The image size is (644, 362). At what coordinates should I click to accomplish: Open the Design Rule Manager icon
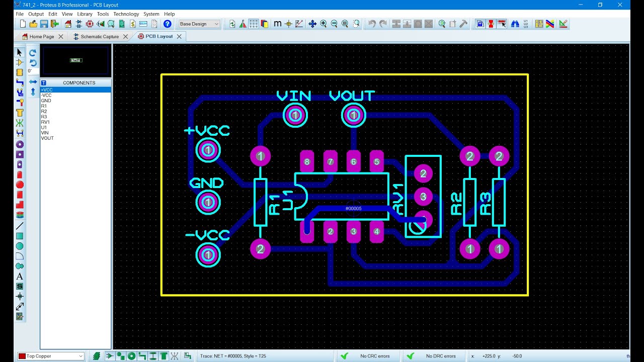point(563,24)
